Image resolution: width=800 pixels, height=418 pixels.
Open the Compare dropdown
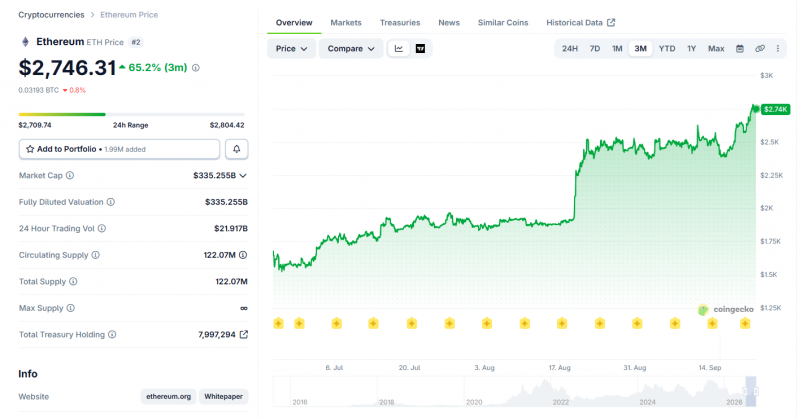pyautogui.click(x=351, y=48)
